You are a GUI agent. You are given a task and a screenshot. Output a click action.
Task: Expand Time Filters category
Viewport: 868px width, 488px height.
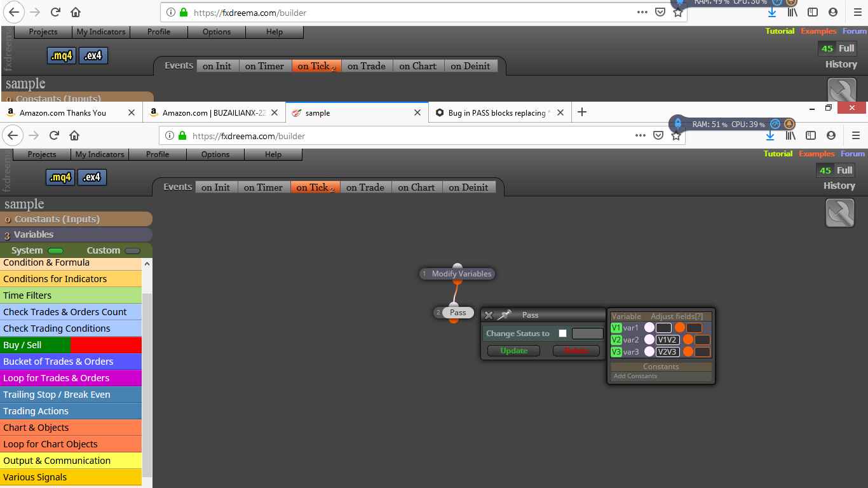71,295
